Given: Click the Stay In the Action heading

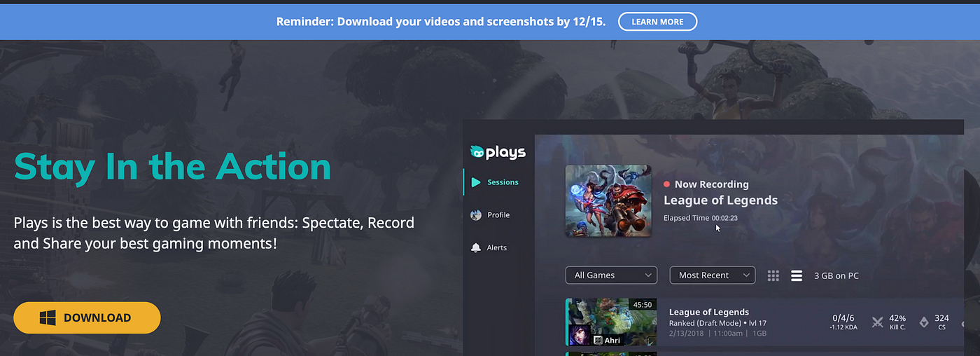Looking at the screenshot, I should [x=172, y=167].
